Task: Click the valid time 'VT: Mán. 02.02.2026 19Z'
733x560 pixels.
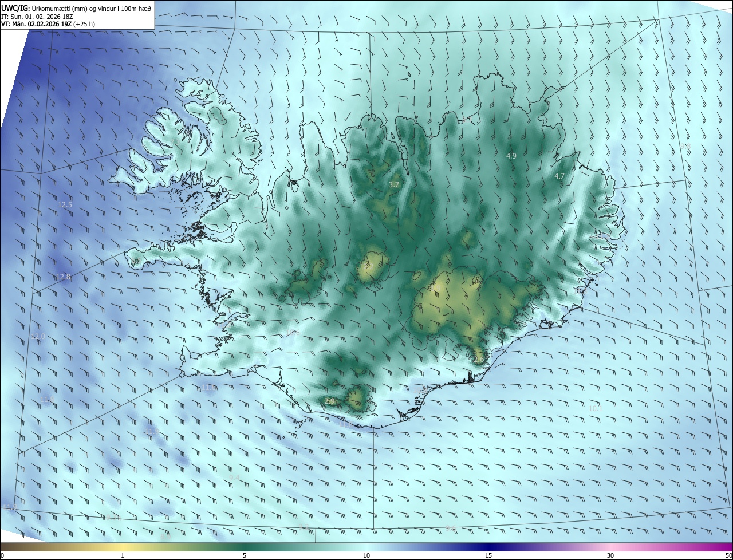Action: click(37, 24)
